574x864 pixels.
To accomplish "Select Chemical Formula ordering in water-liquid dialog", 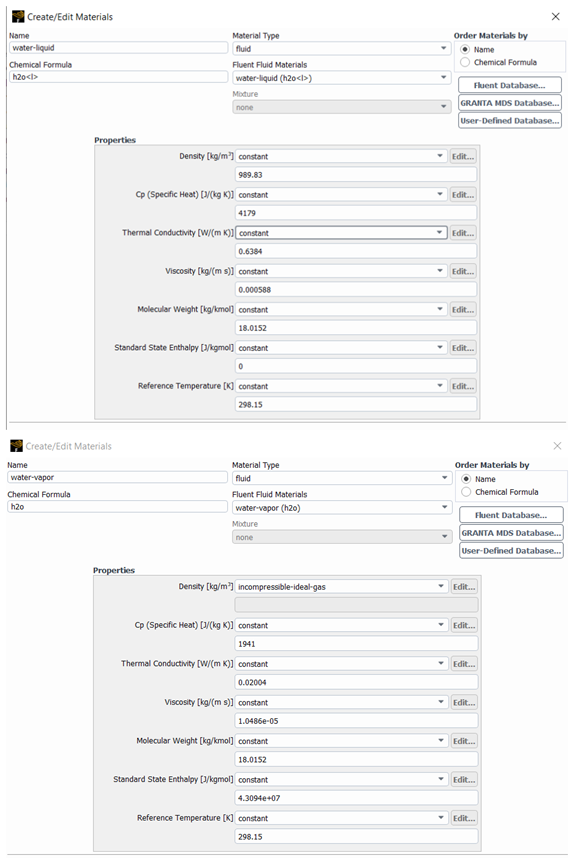I will 465,62.
